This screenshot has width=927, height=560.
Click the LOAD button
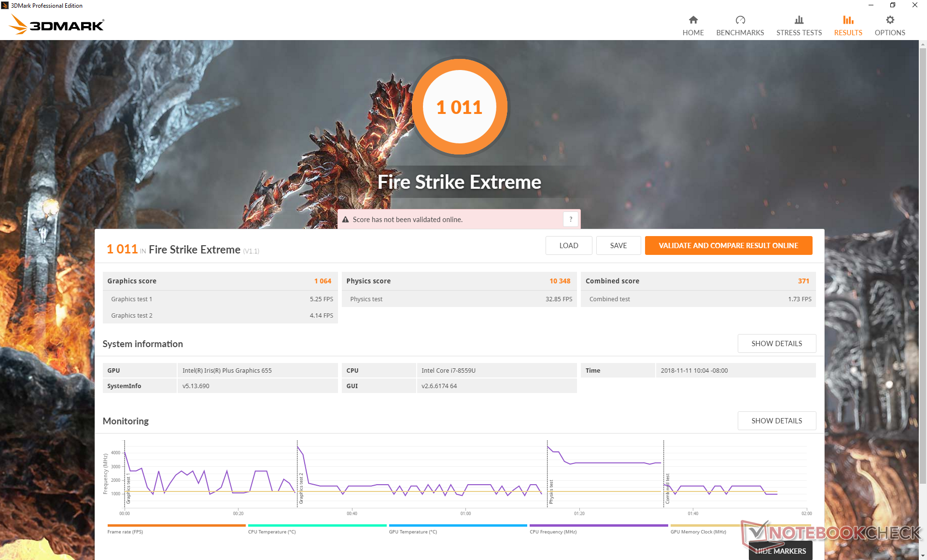(569, 245)
